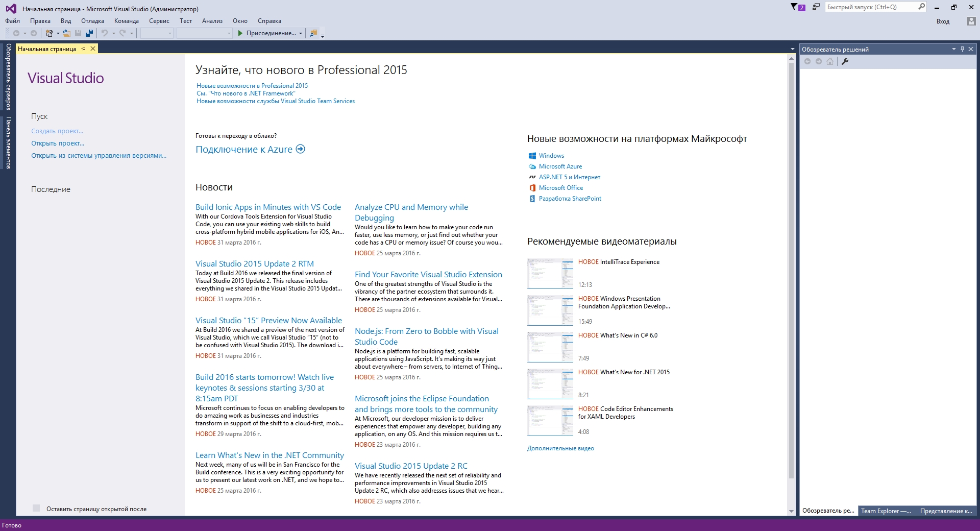Click the Save All icon
The height and width of the screenshot is (531, 980).
[89, 33]
